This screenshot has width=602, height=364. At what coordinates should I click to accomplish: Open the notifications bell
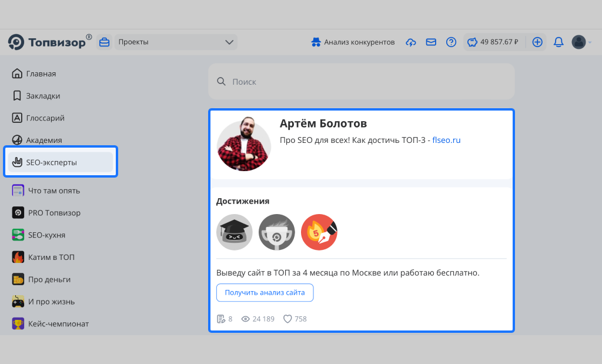click(558, 42)
